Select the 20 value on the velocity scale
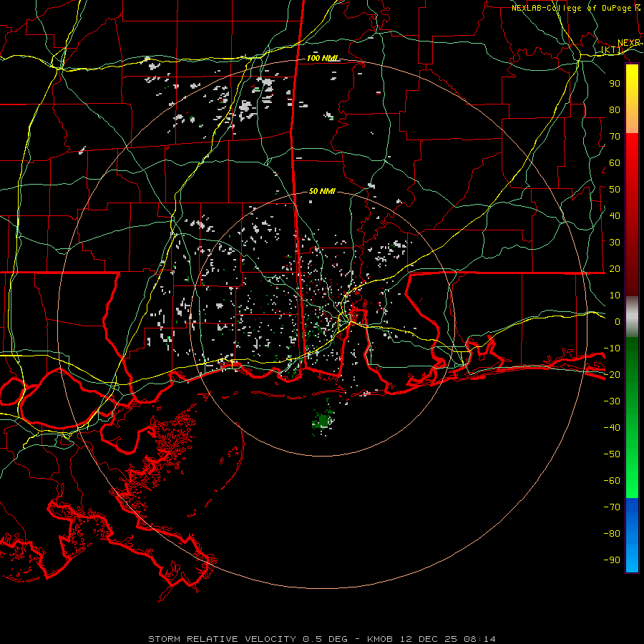 coord(615,268)
